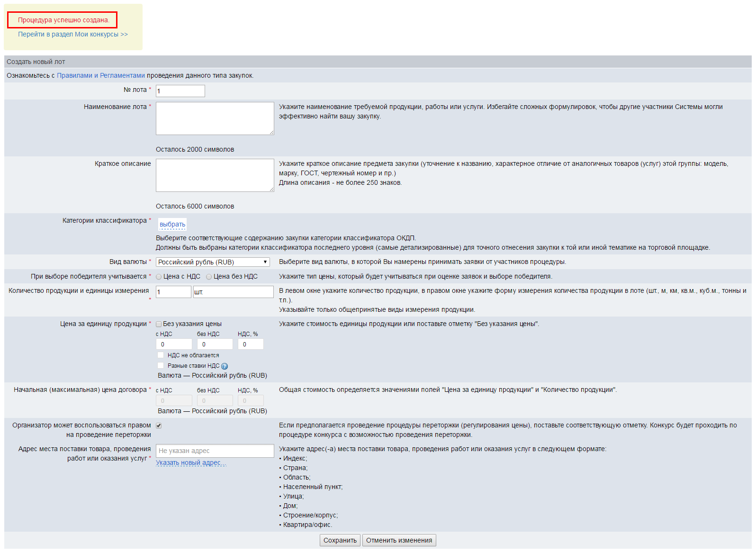756x553 pixels.
Task: Click the Категории классификатора label
Action: 105,220
